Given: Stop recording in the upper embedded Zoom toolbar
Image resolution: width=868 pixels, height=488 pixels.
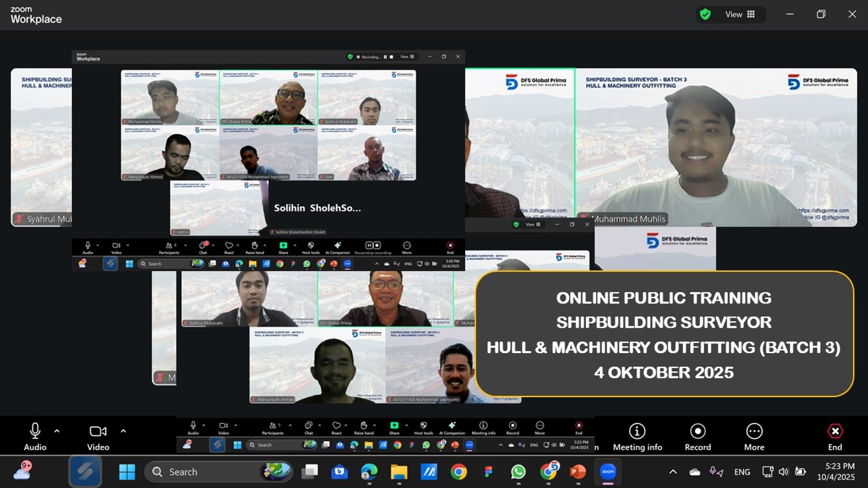Looking at the screenshot, I should [377, 245].
